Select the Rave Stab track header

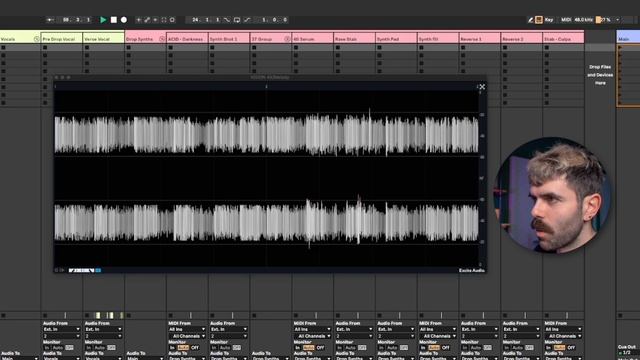coord(354,39)
